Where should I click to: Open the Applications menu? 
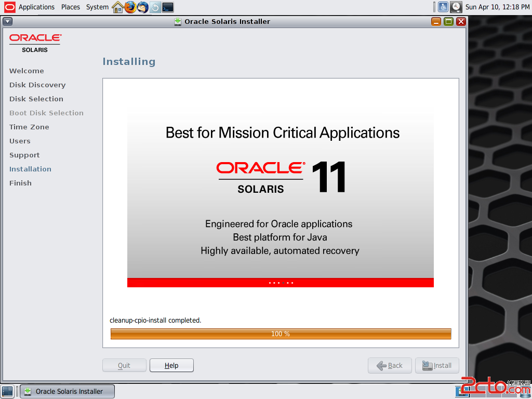(36, 7)
